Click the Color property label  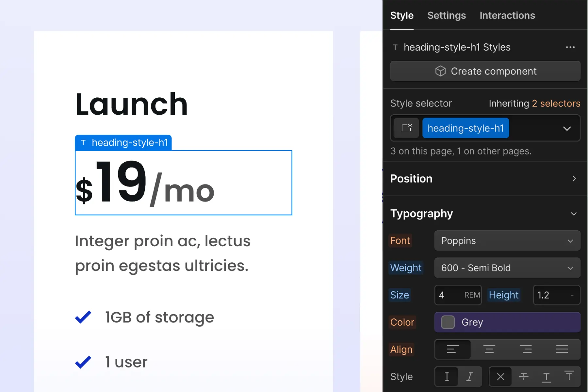point(402,322)
